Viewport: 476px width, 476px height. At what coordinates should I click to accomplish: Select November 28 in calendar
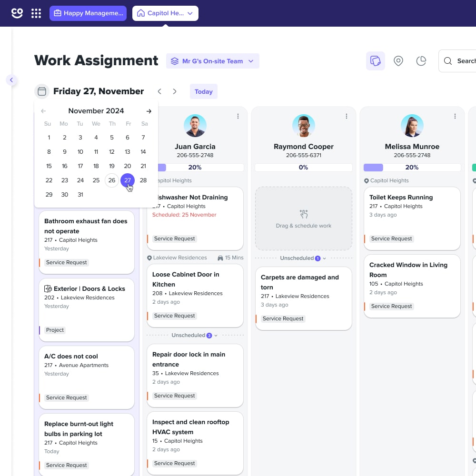143,180
